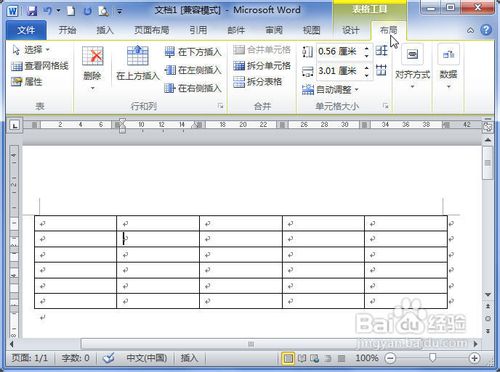Click the 中文(中国) language indicator

(147, 358)
